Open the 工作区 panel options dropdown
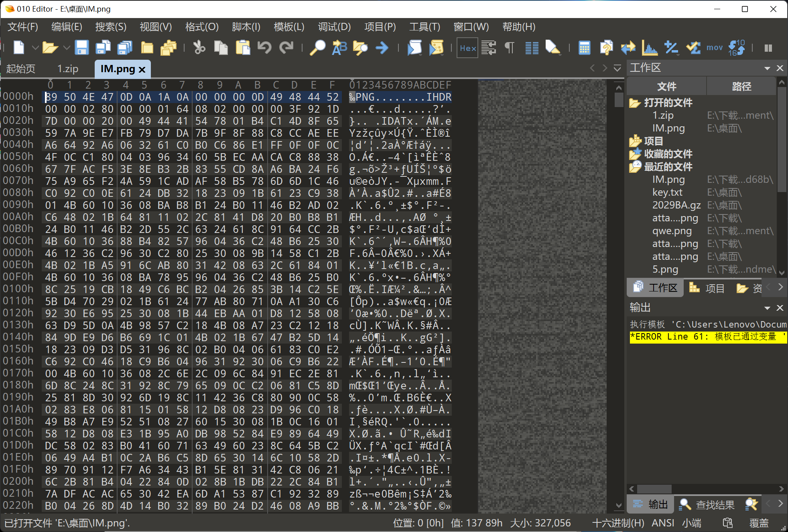 pyautogui.click(x=767, y=68)
